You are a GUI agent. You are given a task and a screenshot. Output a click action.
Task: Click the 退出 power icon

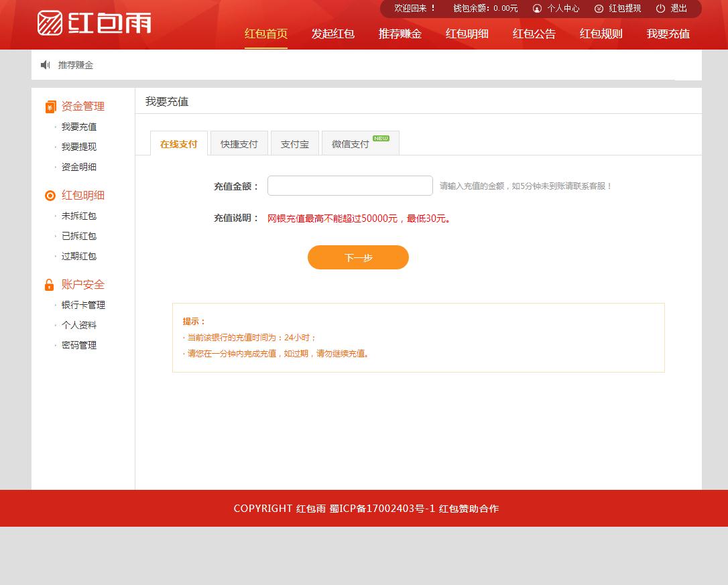[660, 9]
